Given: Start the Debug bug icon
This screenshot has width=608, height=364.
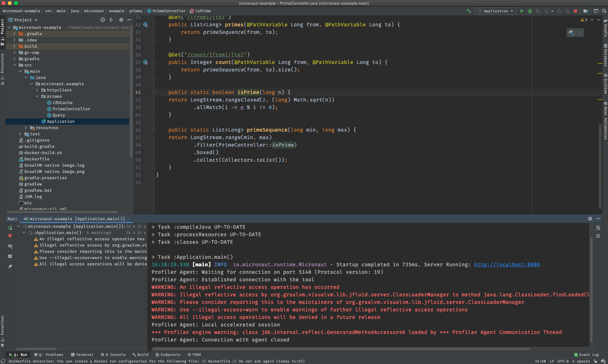Looking at the screenshot, I should point(530,11).
